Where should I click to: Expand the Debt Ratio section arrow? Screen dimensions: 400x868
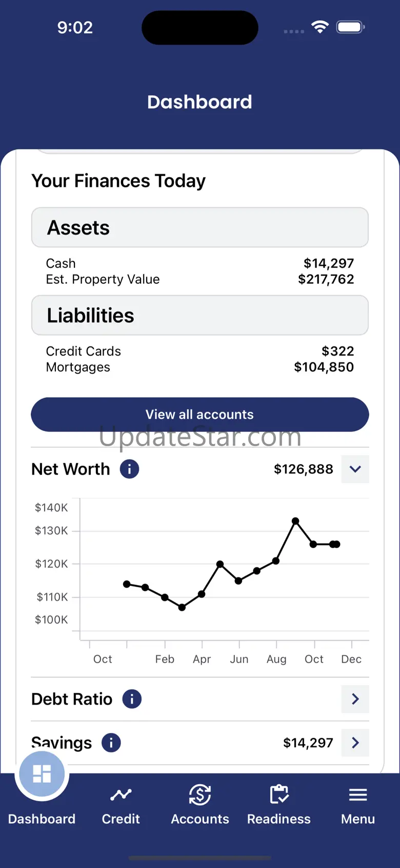click(355, 699)
